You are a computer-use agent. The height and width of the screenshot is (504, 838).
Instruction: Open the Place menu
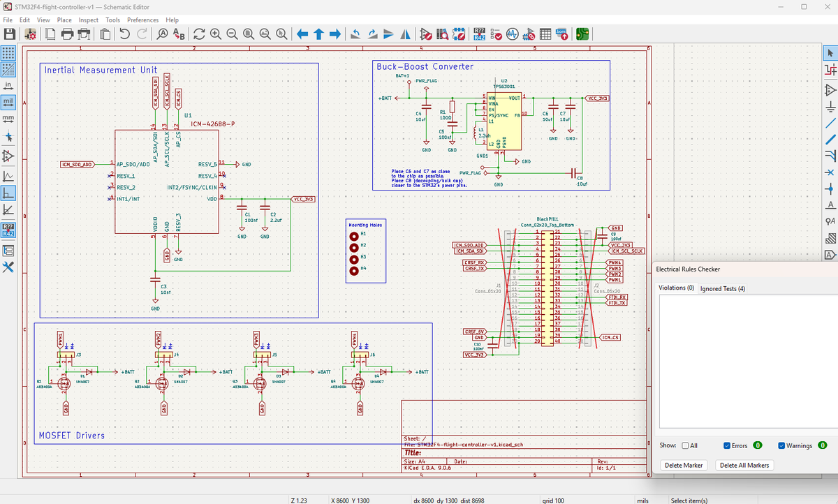64,20
